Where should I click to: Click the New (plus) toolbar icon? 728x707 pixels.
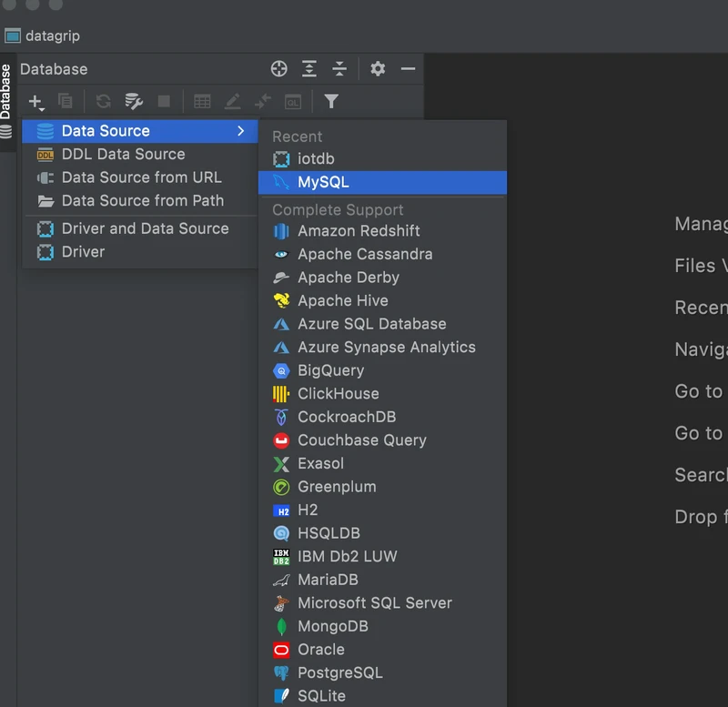click(x=36, y=102)
